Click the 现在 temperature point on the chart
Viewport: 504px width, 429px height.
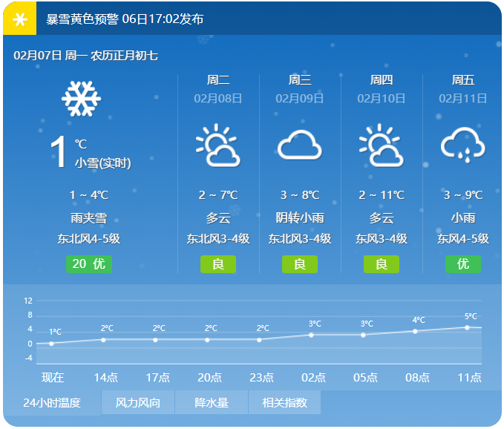click(x=51, y=344)
